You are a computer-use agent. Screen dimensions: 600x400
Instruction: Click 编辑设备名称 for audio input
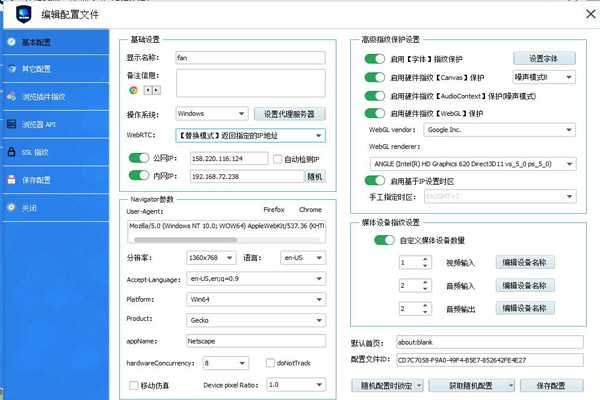click(x=525, y=285)
